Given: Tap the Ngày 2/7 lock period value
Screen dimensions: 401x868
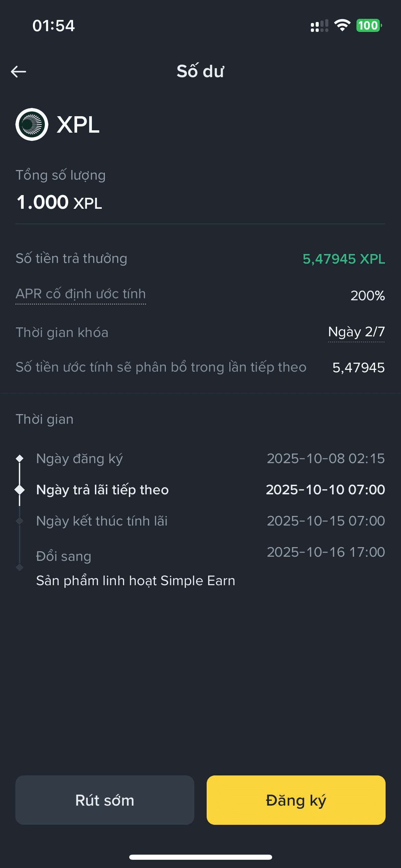Looking at the screenshot, I should 356,332.
